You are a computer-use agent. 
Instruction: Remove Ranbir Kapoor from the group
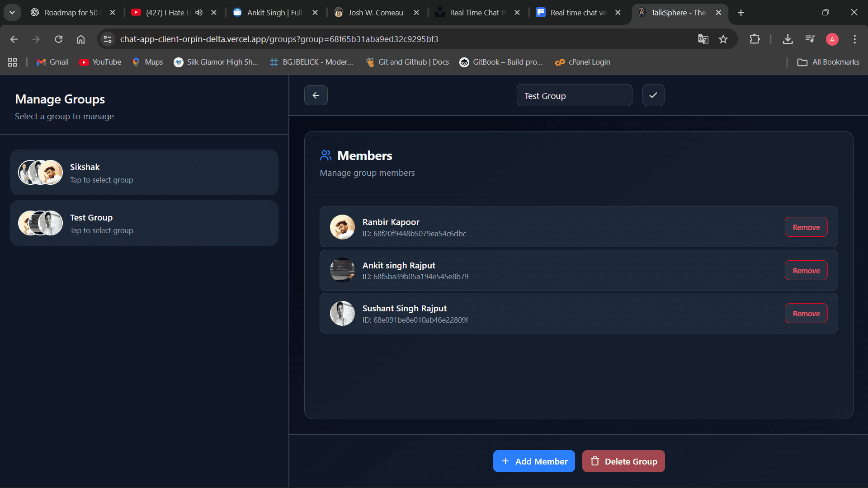(x=806, y=227)
